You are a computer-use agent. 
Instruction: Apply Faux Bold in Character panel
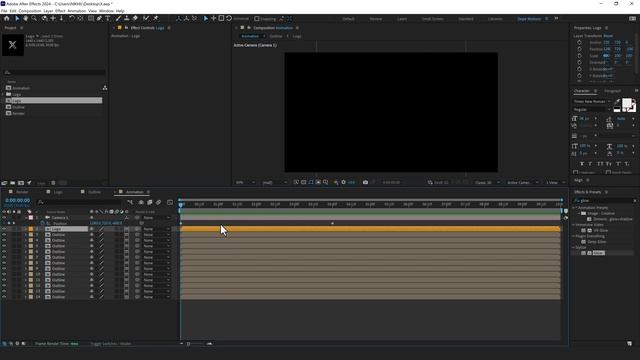582,164
